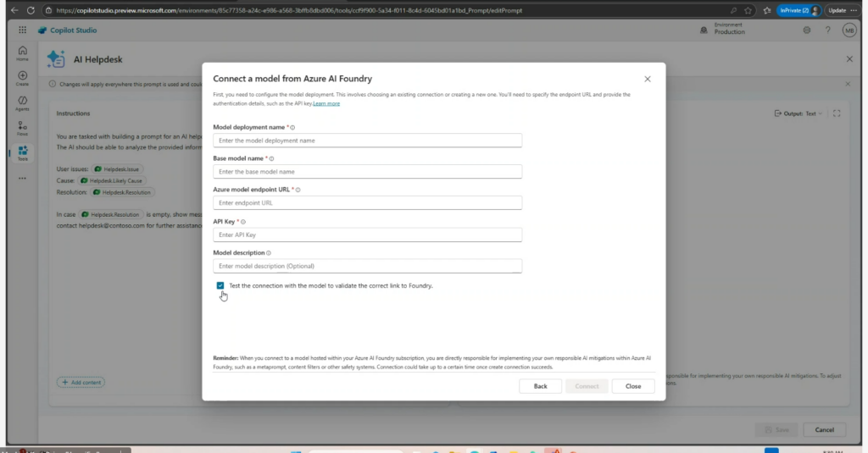Screen dimensions: 868x453
Task: Open the browser menu ellipsis
Action: click(854, 10)
